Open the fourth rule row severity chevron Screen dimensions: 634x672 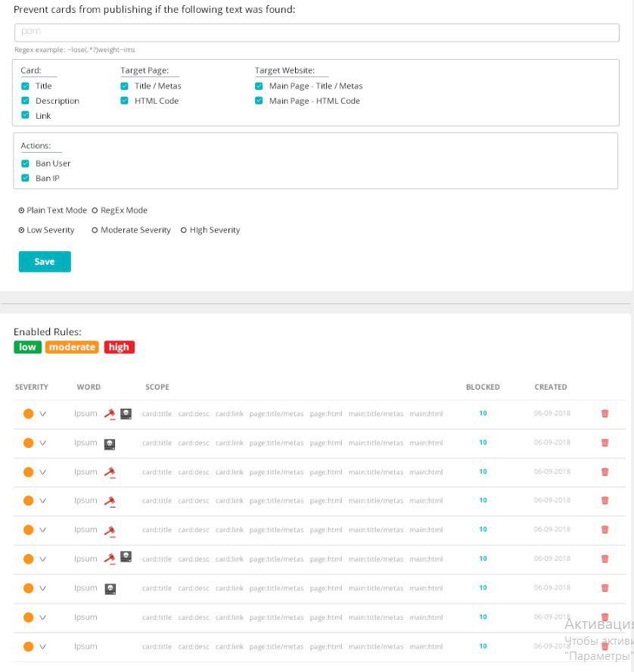pos(42,501)
